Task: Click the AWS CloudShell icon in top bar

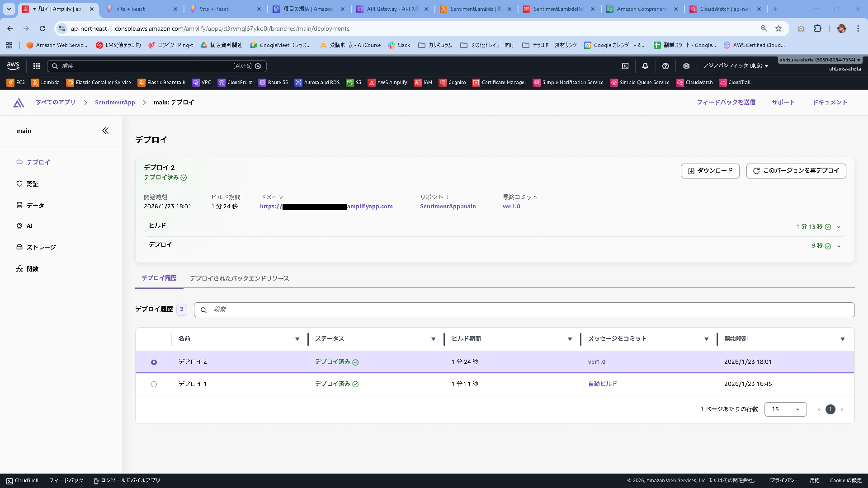Action: (x=625, y=66)
